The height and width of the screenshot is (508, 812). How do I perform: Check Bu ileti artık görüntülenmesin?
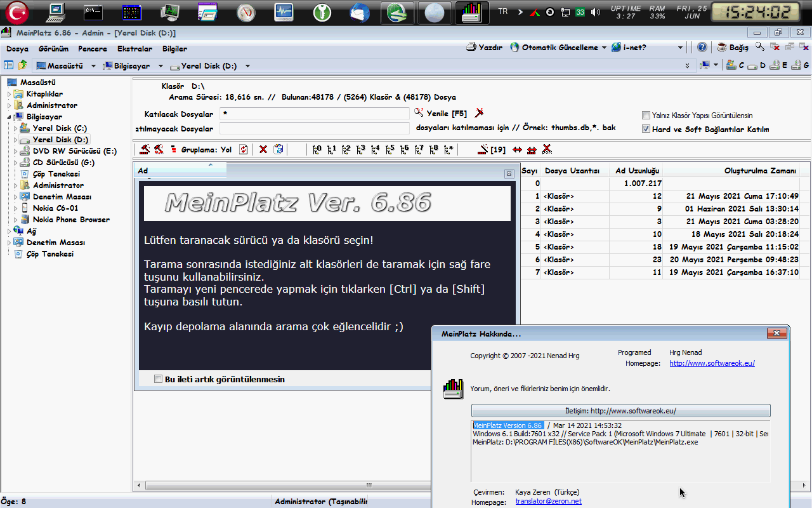point(159,379)
